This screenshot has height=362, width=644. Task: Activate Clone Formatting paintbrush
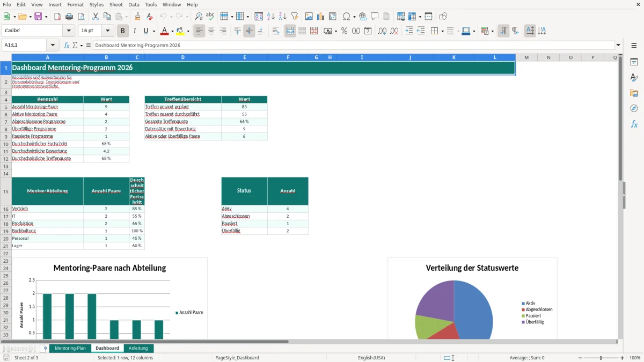(138, 17)
